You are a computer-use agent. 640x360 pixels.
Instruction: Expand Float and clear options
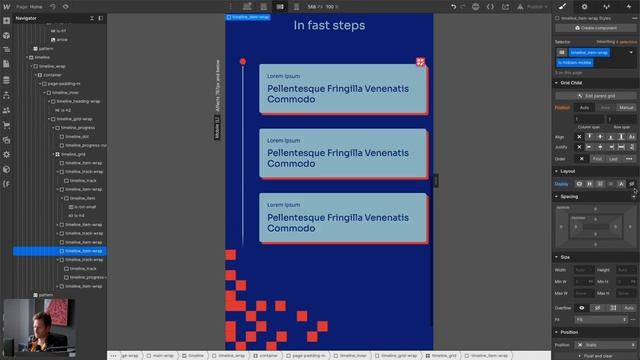click(x=596, y=356)
